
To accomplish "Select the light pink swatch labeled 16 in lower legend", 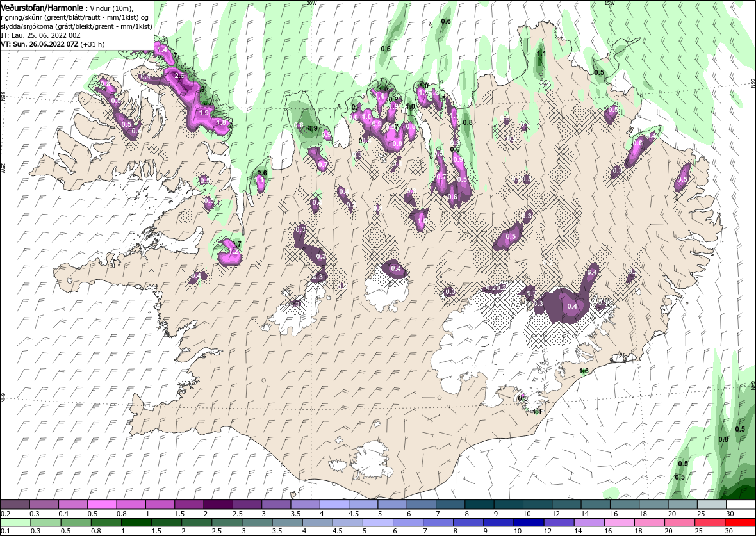I will coord(620,523).
